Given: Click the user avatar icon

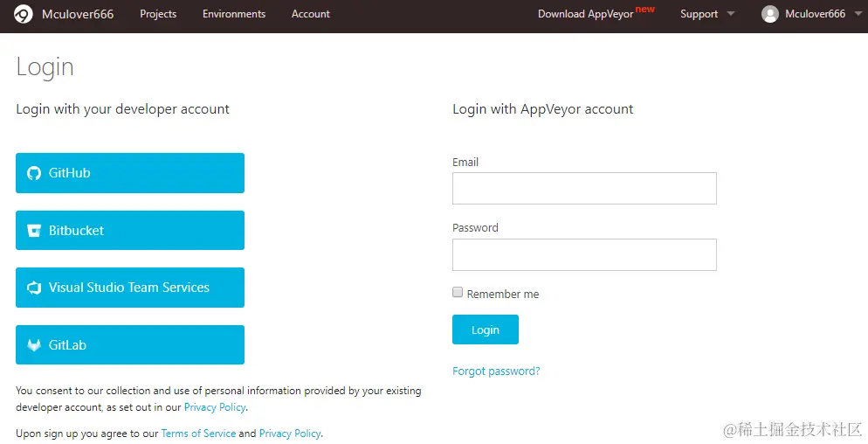Looking at the screenshot, I should pos(770,14).
